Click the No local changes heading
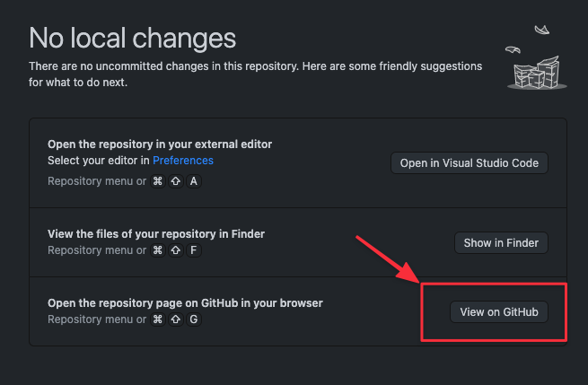This screenshot has width=588, height=385. pyautogui.click(x=132, y=39)
